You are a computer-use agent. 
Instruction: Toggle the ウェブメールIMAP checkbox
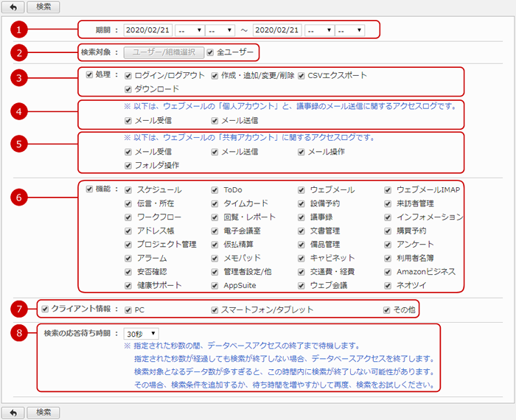[x=388, y=190]
